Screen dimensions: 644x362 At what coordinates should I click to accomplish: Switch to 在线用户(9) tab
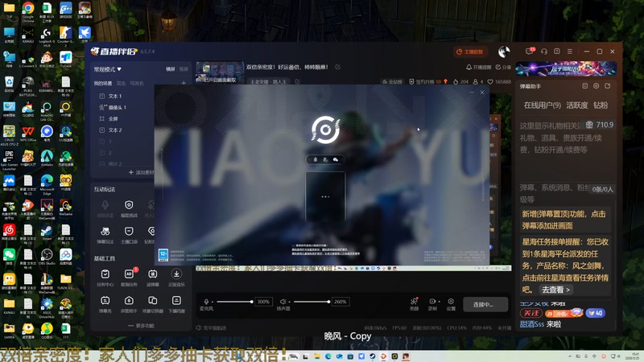542,105
